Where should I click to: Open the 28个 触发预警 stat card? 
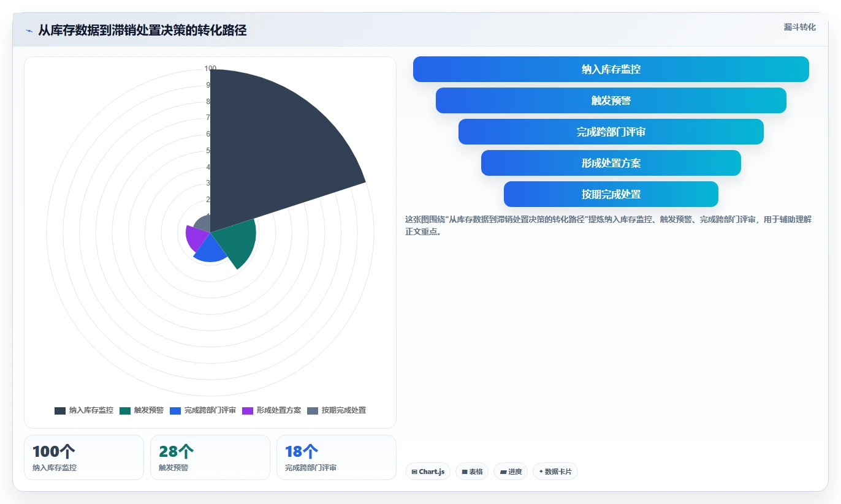point(210,457)
